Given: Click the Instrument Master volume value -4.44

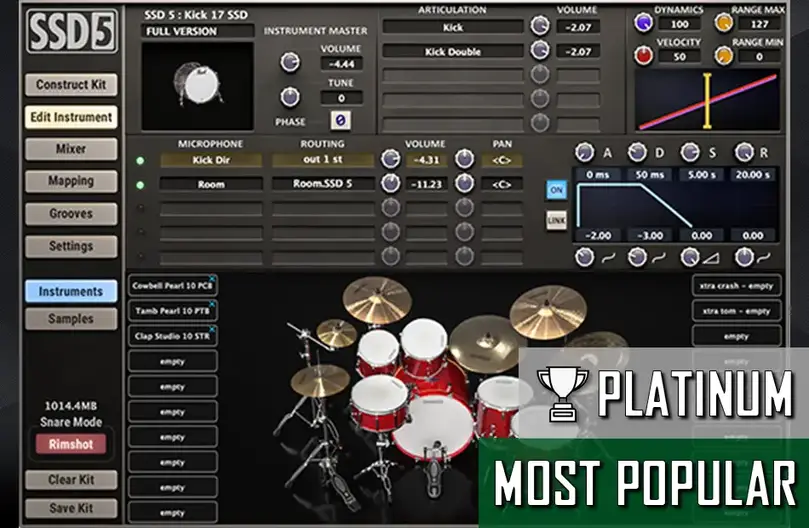Looking at the screenshot, I should [x=341, y=64].
